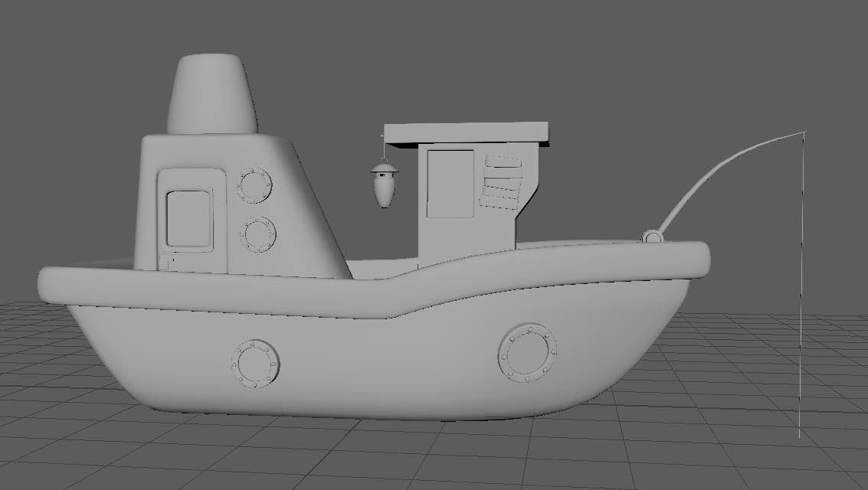Select the front cabin door frame
The height and width of the screenshot is (490, 868).
tap(192, 220)
